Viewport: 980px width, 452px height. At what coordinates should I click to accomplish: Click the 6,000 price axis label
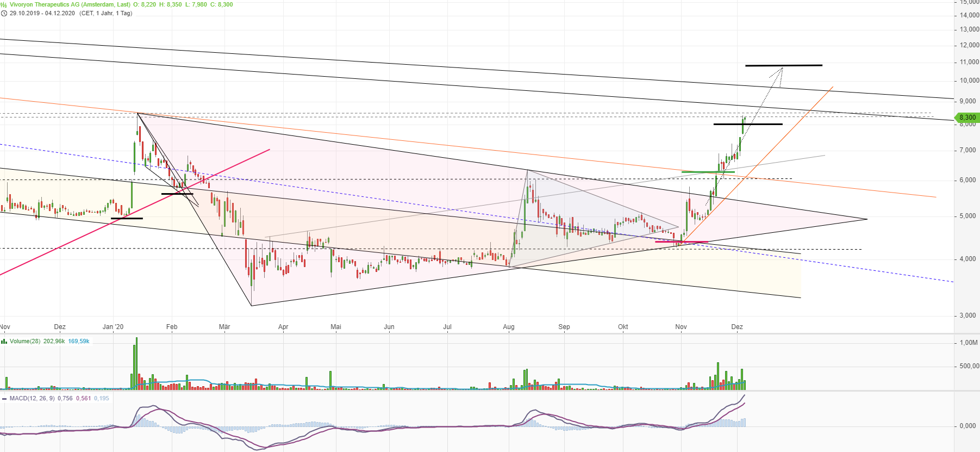pyautogui.click(x=968, y=180)
